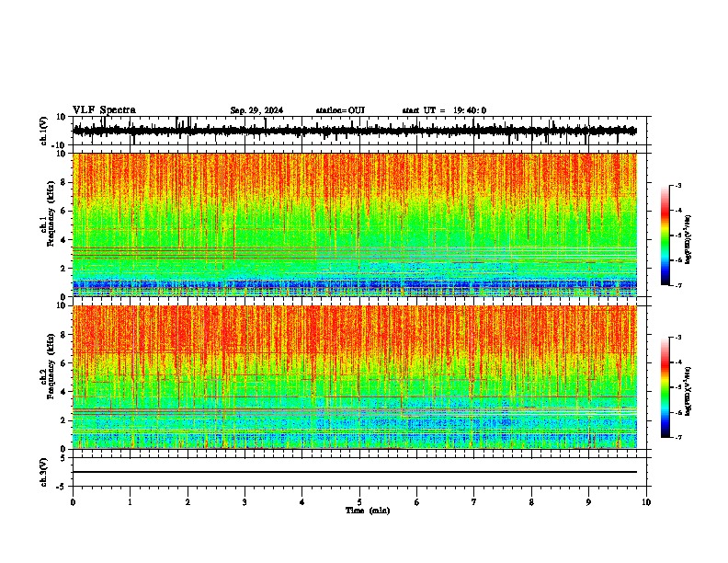This screenshot has width=728, height=563.
Task: Click the "-7" label on ch.2 colorbar
Action: tap(678, 437)
